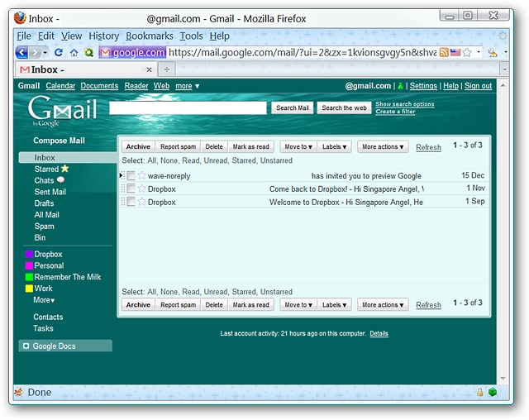Check the box for the 1 Sep Dropbox email
Viewport: 529px width, 420px height.
coord(131,202)
